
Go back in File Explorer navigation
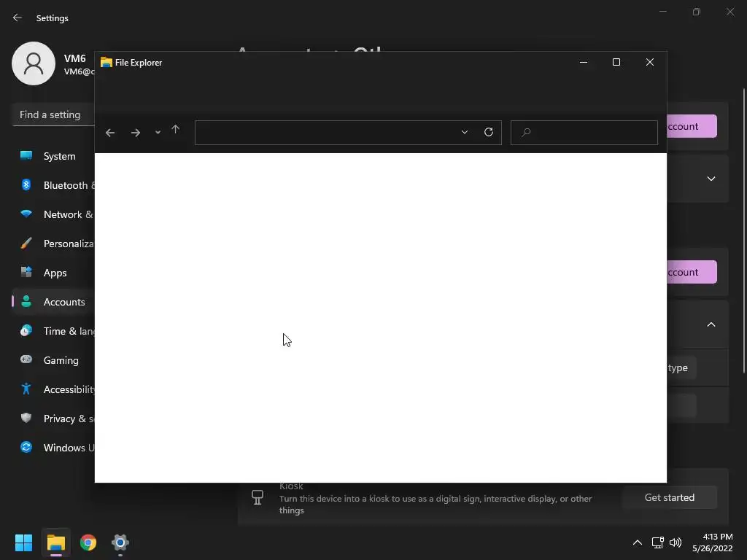coord(110,133)
